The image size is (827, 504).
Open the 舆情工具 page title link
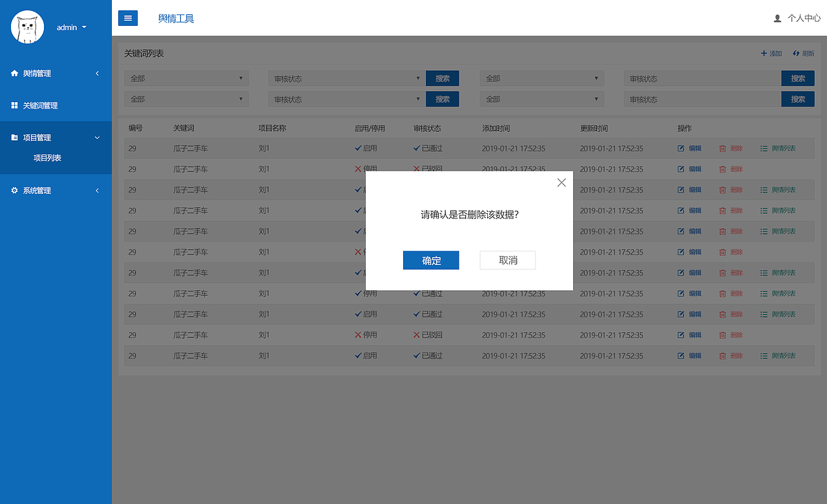coord(176,18)
